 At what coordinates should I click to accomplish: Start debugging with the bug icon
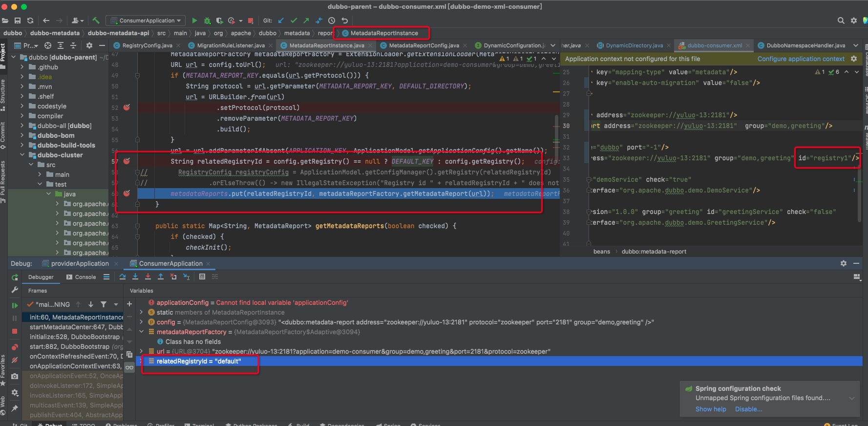(x=207, y=21)
